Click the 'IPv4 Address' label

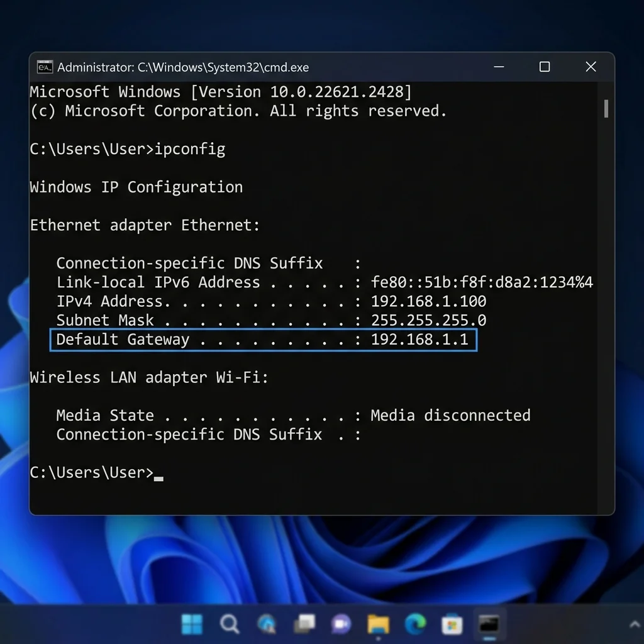click(x=113, y=301)
